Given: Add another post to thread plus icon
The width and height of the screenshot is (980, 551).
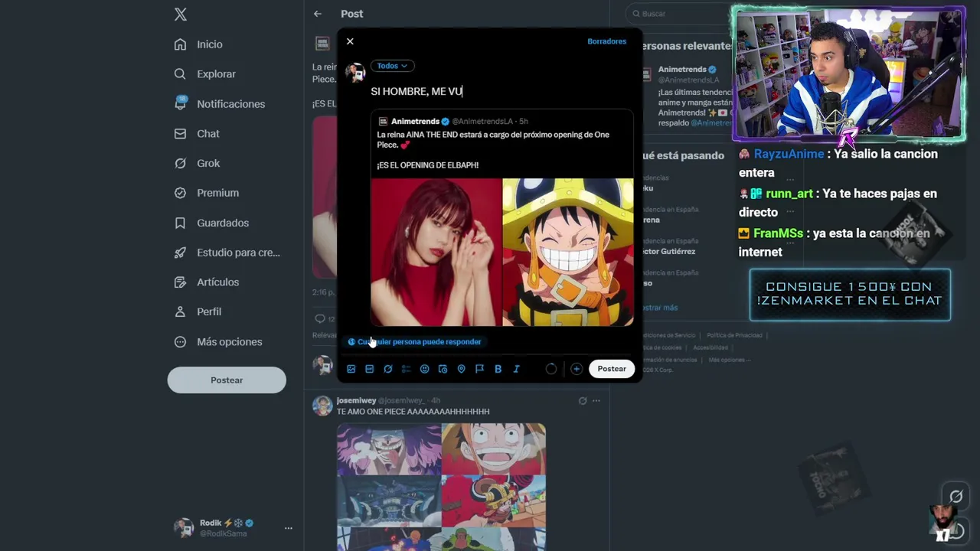Looking at the screenshot, I should tap(577, 369).
